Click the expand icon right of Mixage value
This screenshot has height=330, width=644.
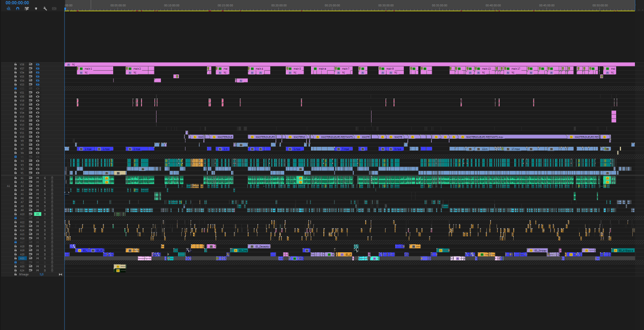pos(61,274)
